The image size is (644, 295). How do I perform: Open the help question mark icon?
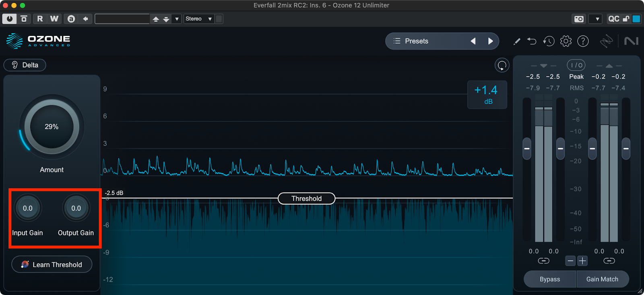coord(583,41)
